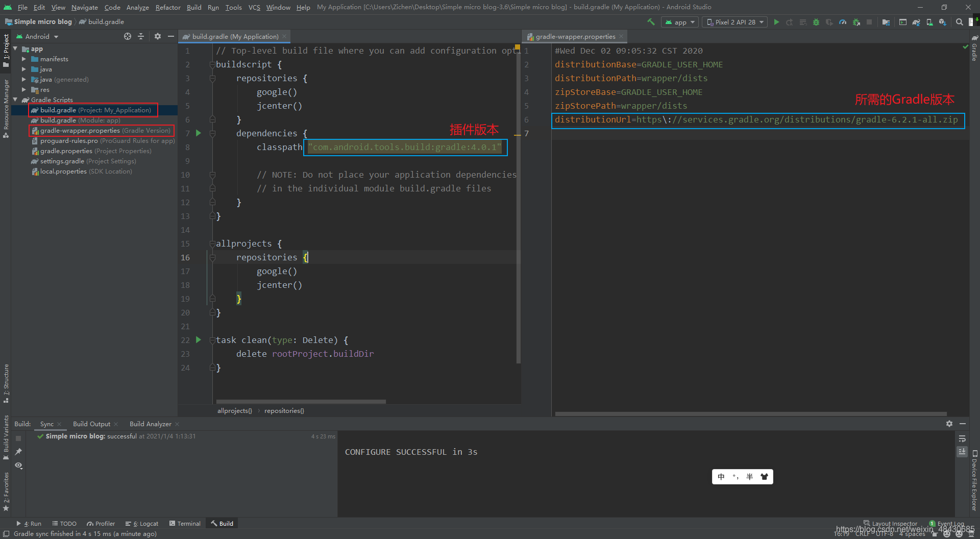Open the TODO tool window
The width and height of the screenshot is (980, 539).
(x=64, y=523)
